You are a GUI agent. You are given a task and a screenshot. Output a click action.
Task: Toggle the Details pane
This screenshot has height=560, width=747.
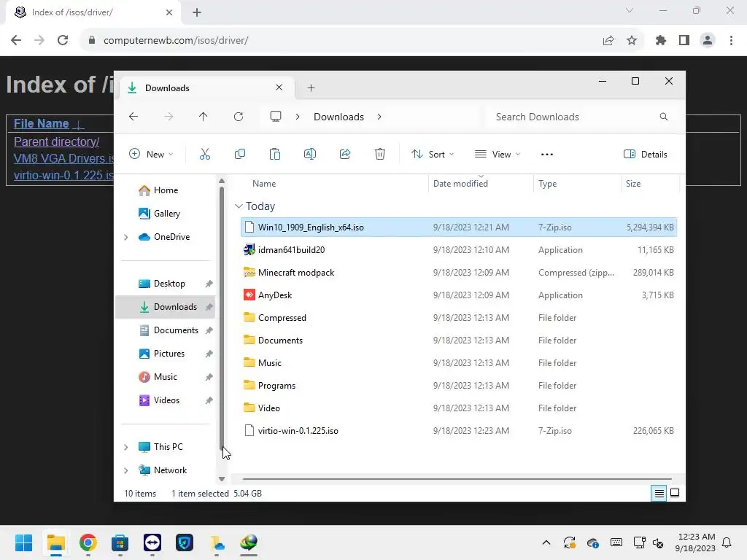[646, 155]
